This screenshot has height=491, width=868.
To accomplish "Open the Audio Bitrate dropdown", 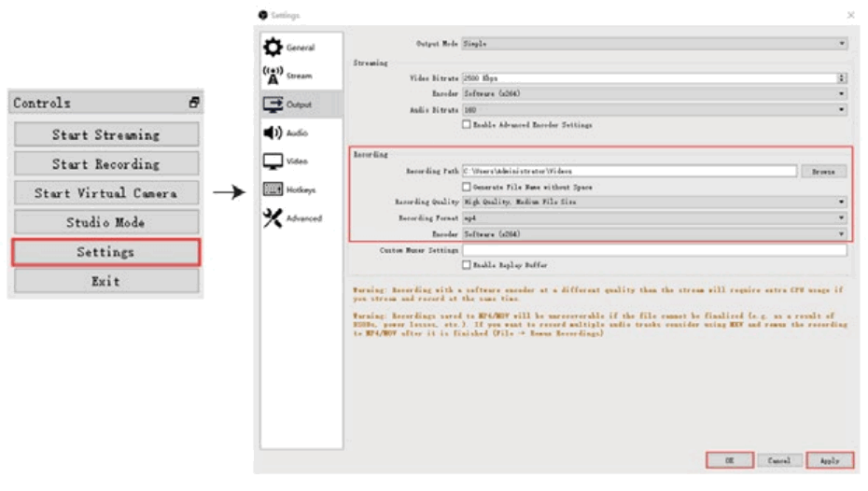I will (654, 109).
